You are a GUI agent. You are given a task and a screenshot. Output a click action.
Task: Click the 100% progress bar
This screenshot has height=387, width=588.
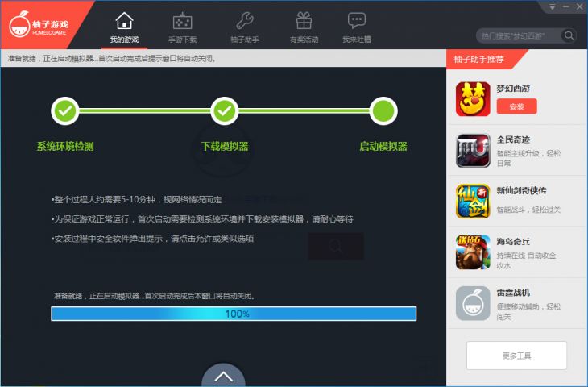click(x=234, y=314)
